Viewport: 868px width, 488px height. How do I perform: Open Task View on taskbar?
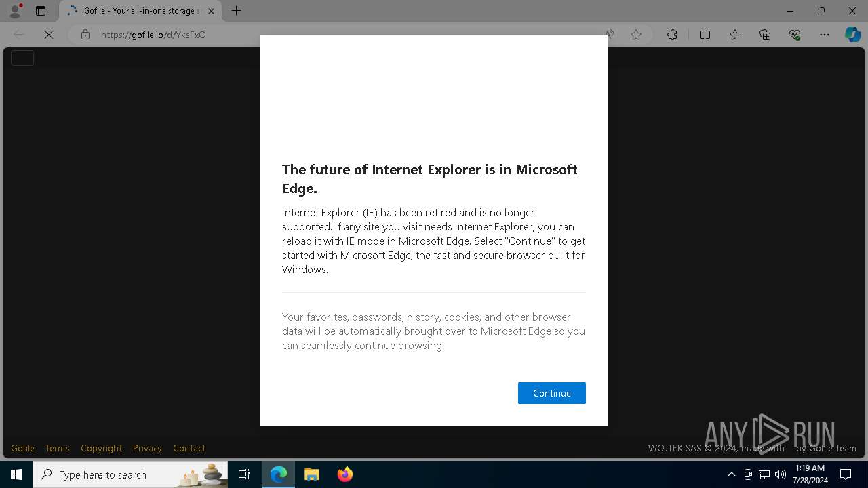[244, 474]
